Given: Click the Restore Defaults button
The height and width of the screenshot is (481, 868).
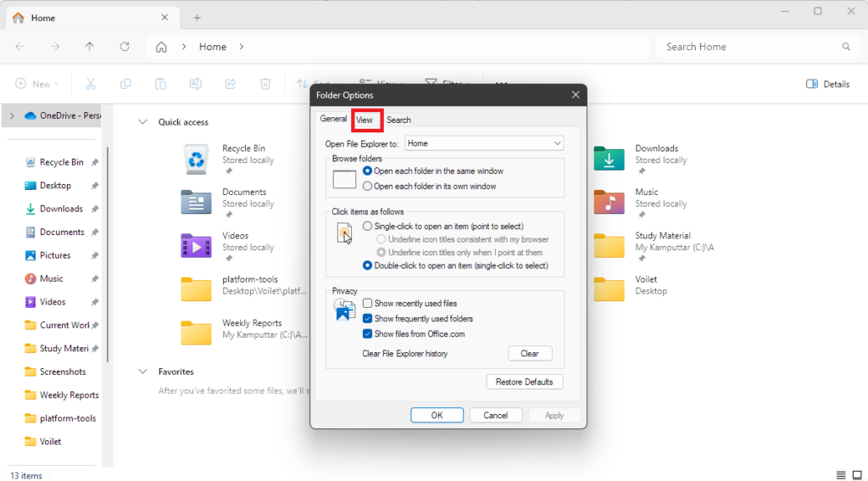Looking at the screenshot, I should 525,383.
